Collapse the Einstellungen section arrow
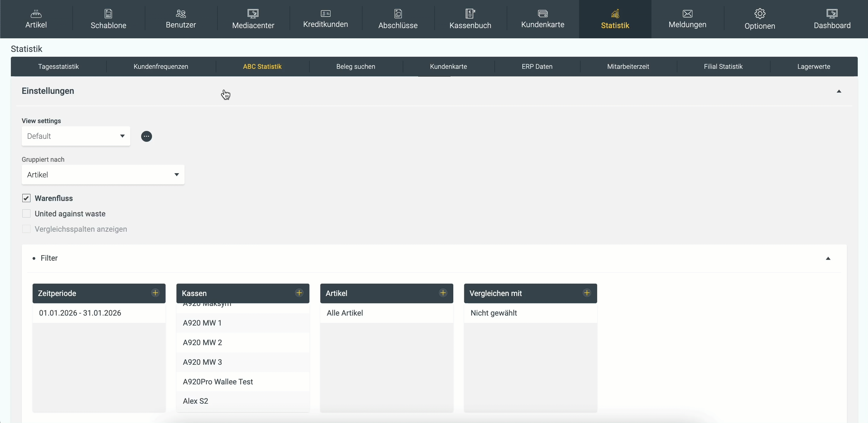 [x=839, y=91]
